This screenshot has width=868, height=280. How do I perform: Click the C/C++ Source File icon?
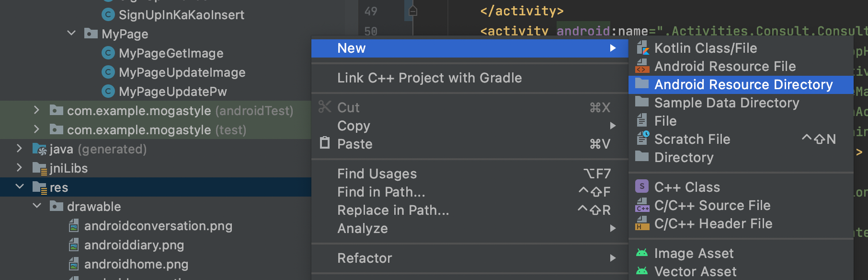click(x=642, y=205)
